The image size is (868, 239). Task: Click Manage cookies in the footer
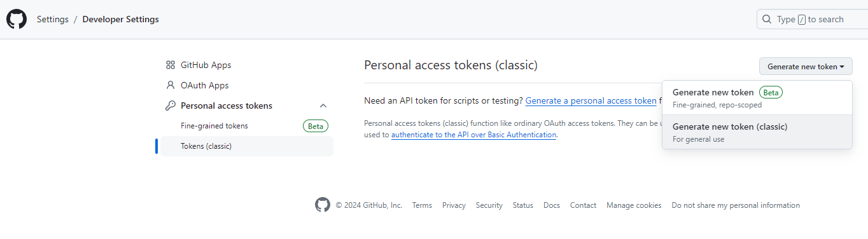tap(634, 205)
